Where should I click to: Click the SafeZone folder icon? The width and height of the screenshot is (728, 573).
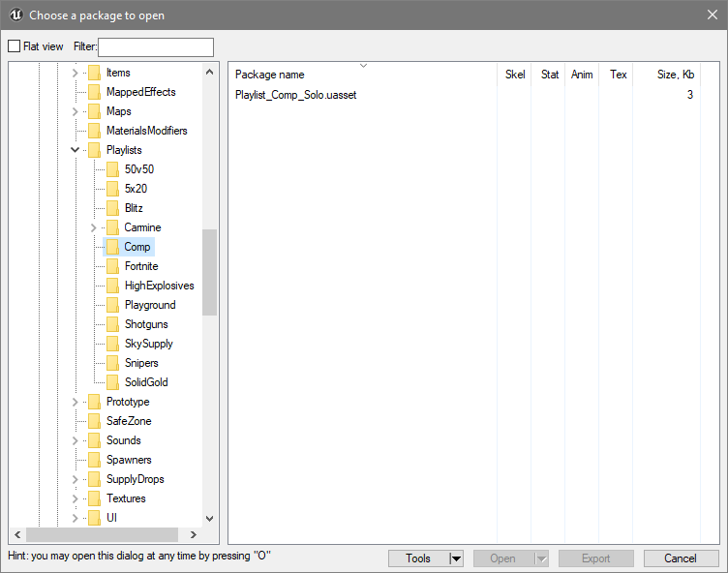point(94,421)
